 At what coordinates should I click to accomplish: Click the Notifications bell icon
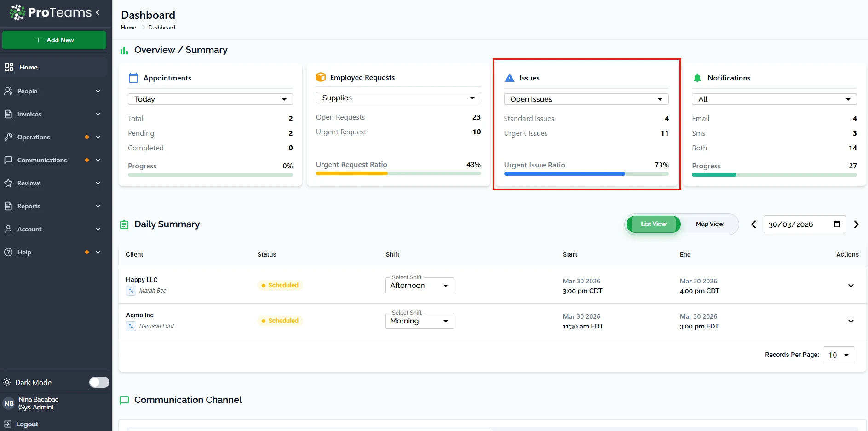pyautogui.click(x=697, y=78)
